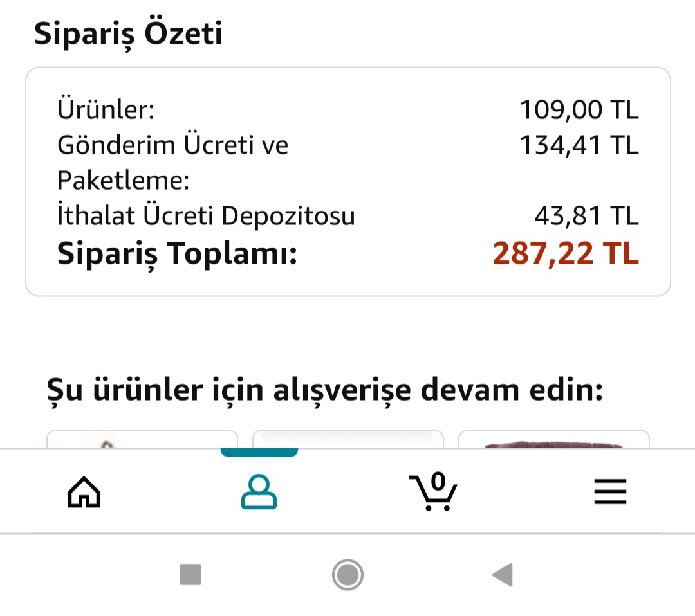Select the 43,81 TL import fee amount
The width and height of the screenshot is (695, 616).
[586, 217]
